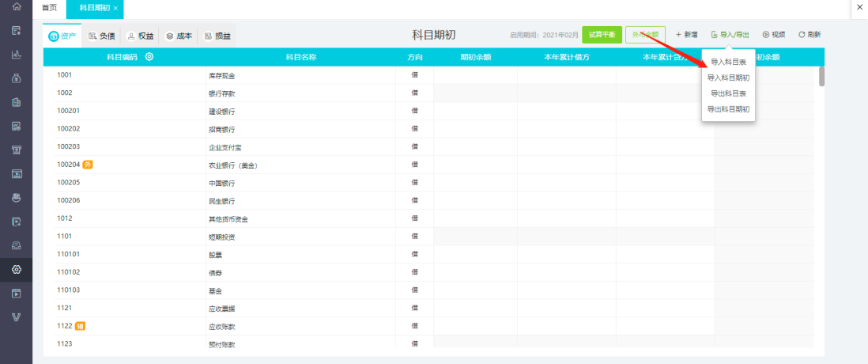Click the gear beside 科目编码 header

pyautogui.click(x=149, y=56)
